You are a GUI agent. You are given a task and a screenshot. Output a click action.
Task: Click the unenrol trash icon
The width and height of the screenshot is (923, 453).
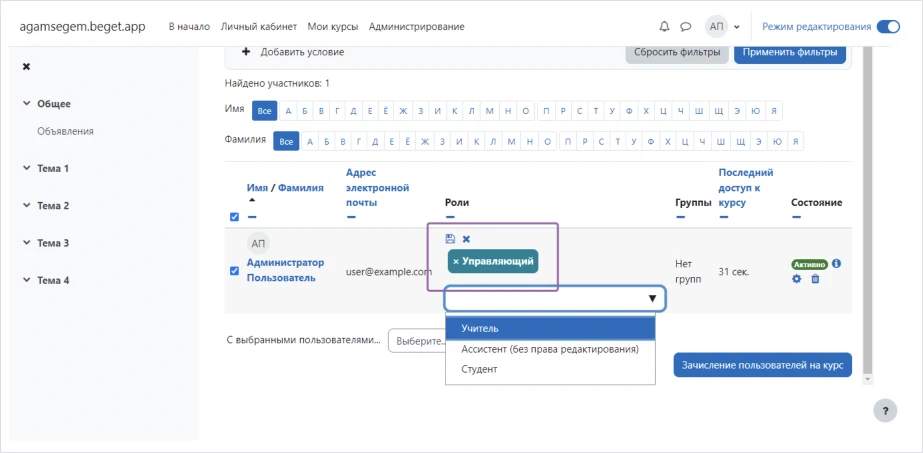tap(815, 279)
